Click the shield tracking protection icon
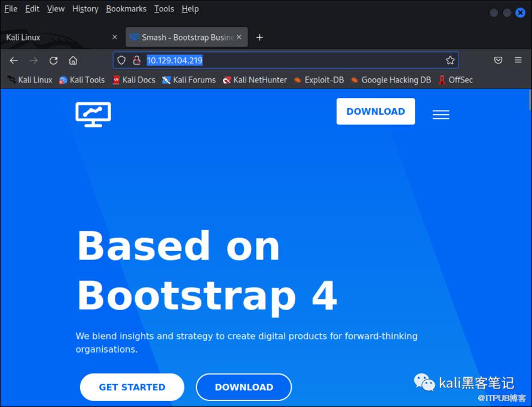The height and width of the screenshot is (407, 532). (x=121, y=60)
